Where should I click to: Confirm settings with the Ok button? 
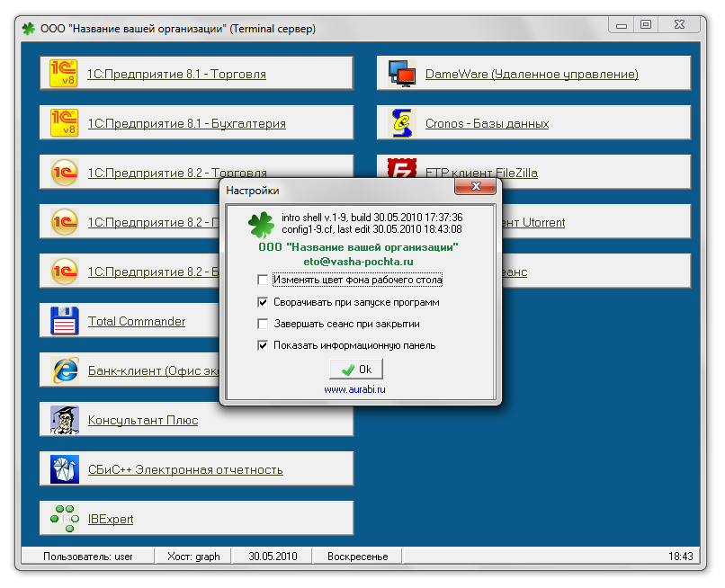[356, 370]
